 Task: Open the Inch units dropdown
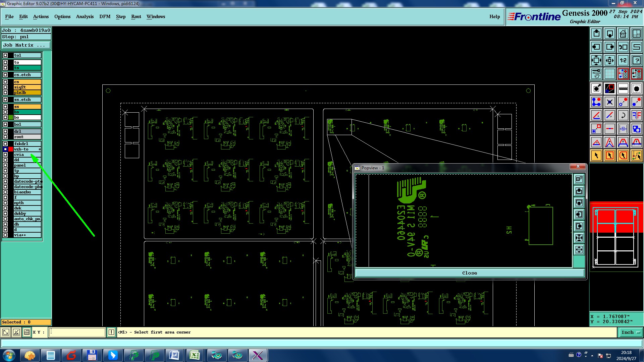coord(630,332)
